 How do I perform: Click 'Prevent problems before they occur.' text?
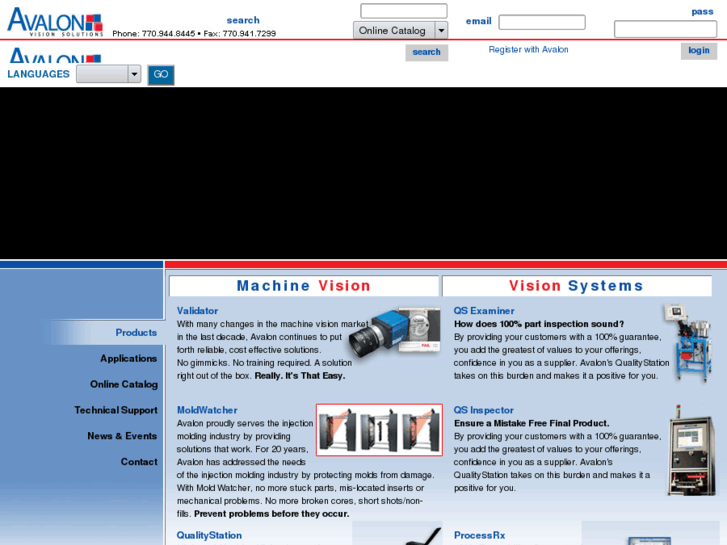[271, 514]
